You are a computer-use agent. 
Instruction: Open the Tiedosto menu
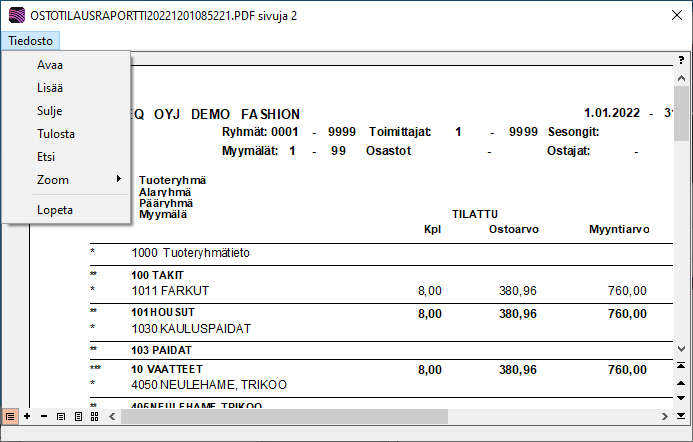tap(30, 40)
